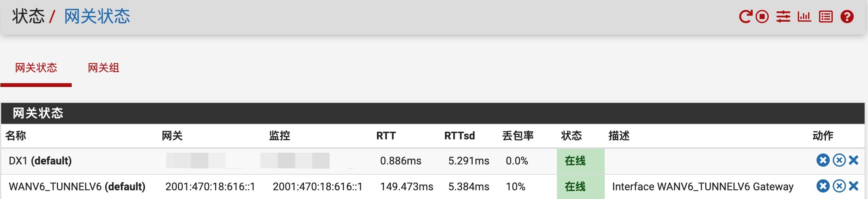Click the stop service icon

tap(762, 17)
